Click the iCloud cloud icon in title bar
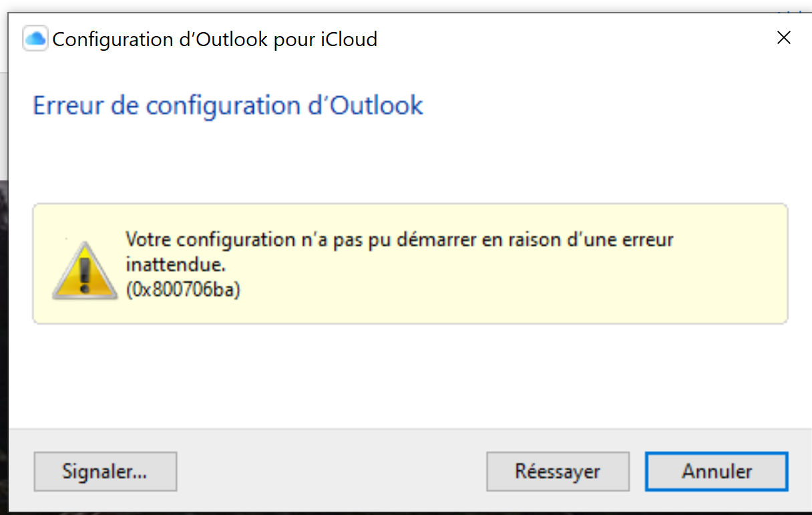Image resolution: width=812 pixels, height=515 pixels. [35, 39]
